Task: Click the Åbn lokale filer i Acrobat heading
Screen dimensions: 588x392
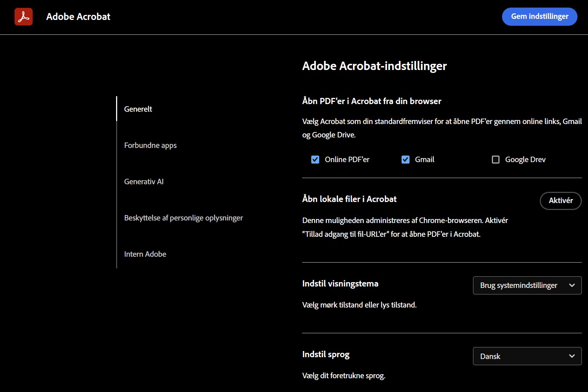Action: (x=349, y=199)
